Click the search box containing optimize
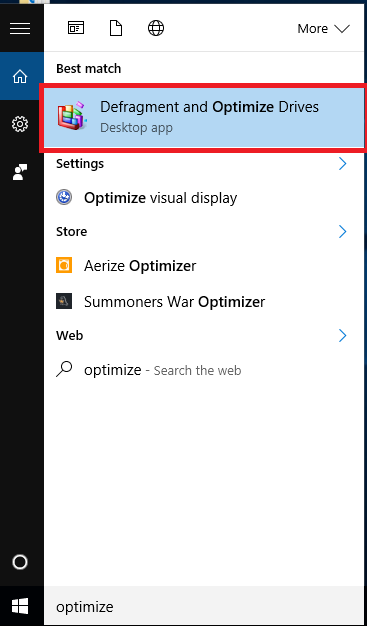This screenshot has width=367, height=626. pos(205,607)
